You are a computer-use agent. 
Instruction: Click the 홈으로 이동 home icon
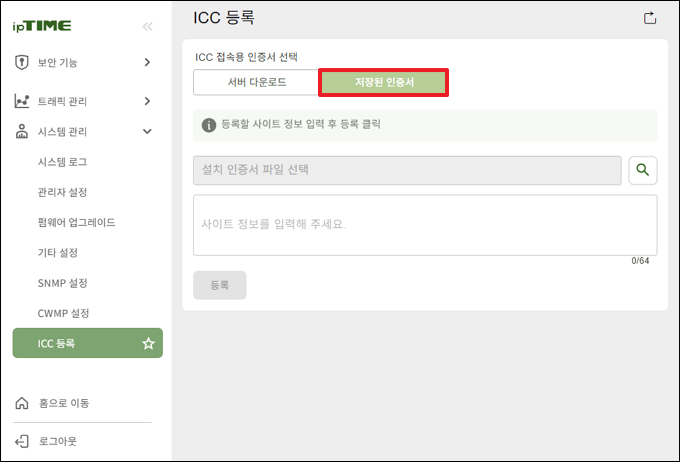[22, 403]
